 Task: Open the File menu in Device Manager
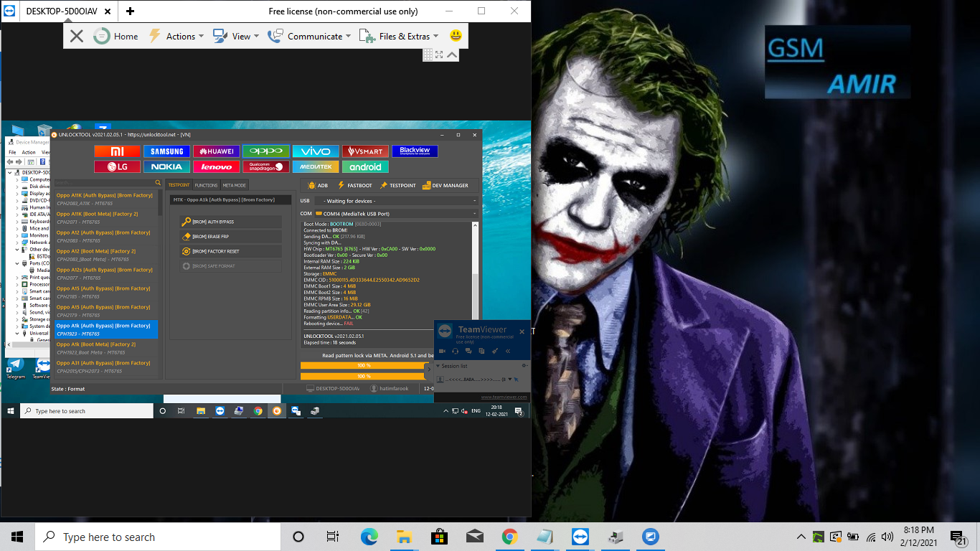click(x=12, y=152)
